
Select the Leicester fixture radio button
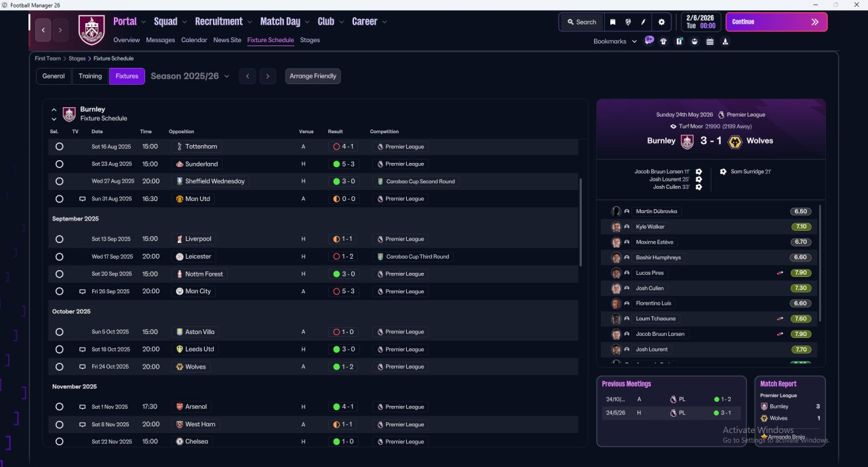tap(59, 257)
